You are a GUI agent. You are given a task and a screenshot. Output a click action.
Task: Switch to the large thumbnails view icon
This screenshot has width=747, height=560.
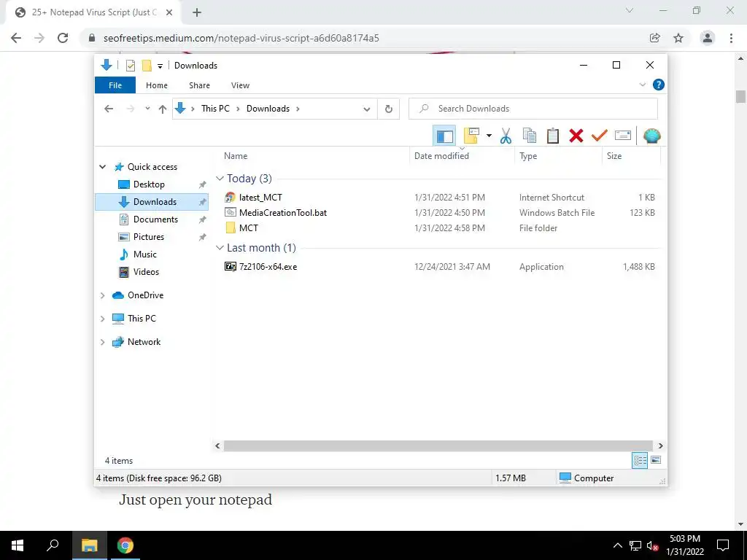(x=656, y=460)
